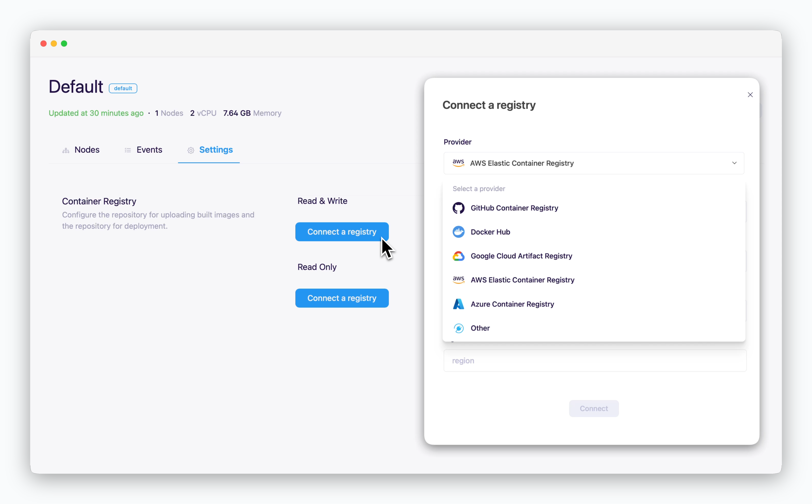Image resolution: width=812 pixels, height=504 pixels.
Task: Click the Other provider plug icon
Action: [x=458, y=328]
